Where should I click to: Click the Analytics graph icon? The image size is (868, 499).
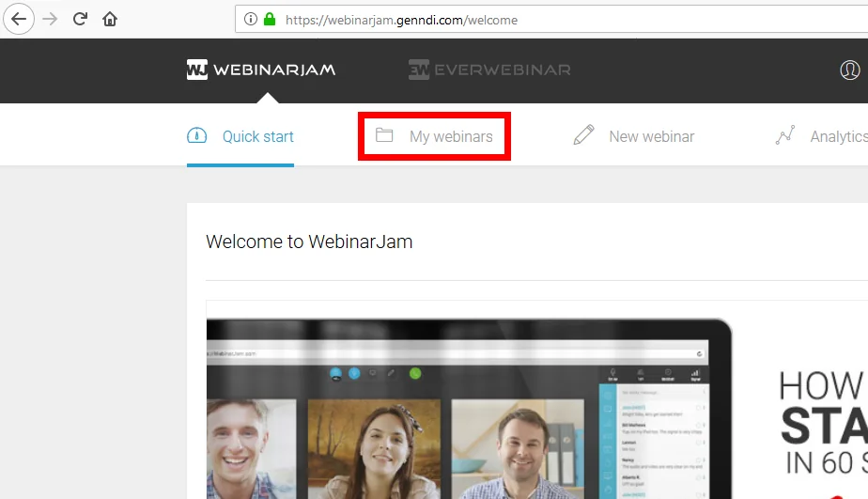785,134
